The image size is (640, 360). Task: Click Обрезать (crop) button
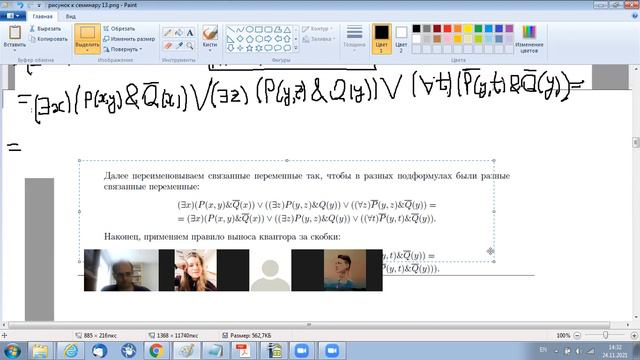coord(119,29)
